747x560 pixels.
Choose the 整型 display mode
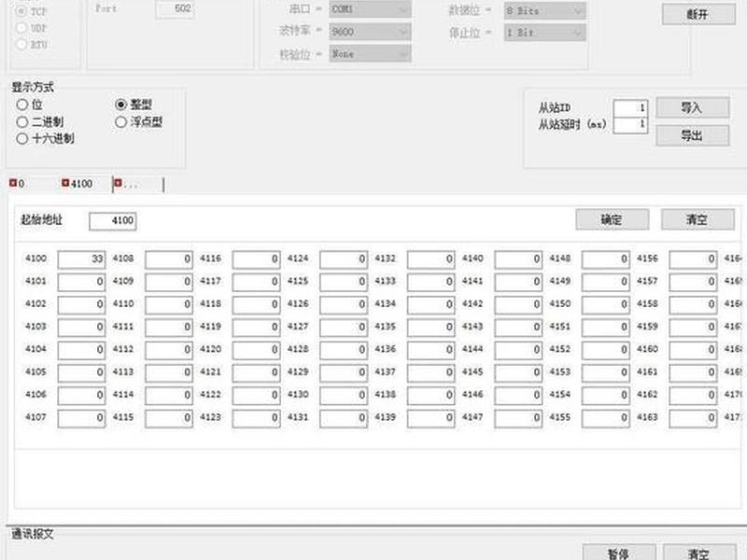point(121,105)
